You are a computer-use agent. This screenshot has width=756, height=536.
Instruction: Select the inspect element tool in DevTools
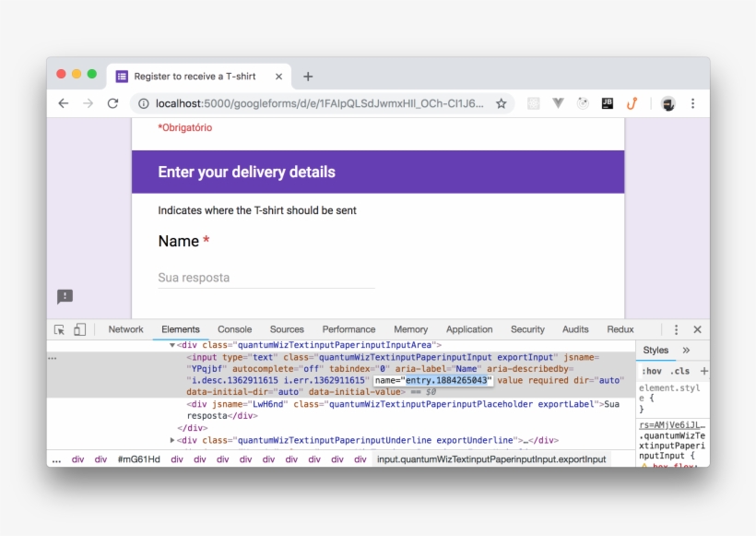pyautogui.click(x=57, y=329)
